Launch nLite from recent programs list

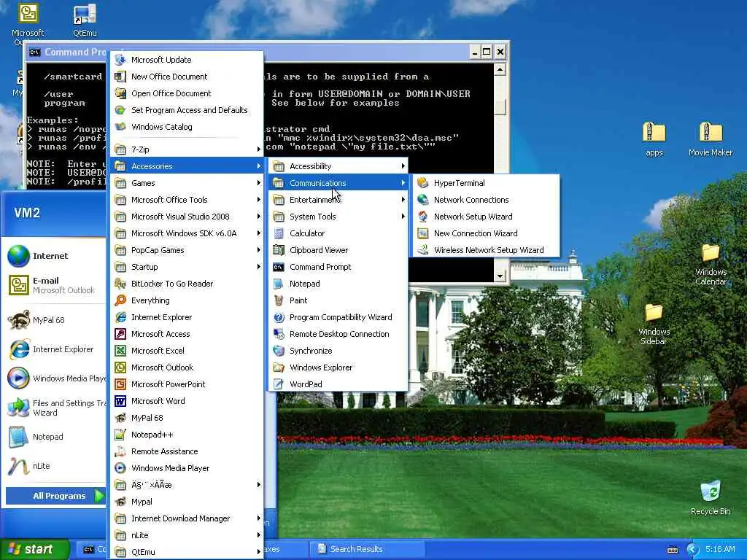point(55,466)
